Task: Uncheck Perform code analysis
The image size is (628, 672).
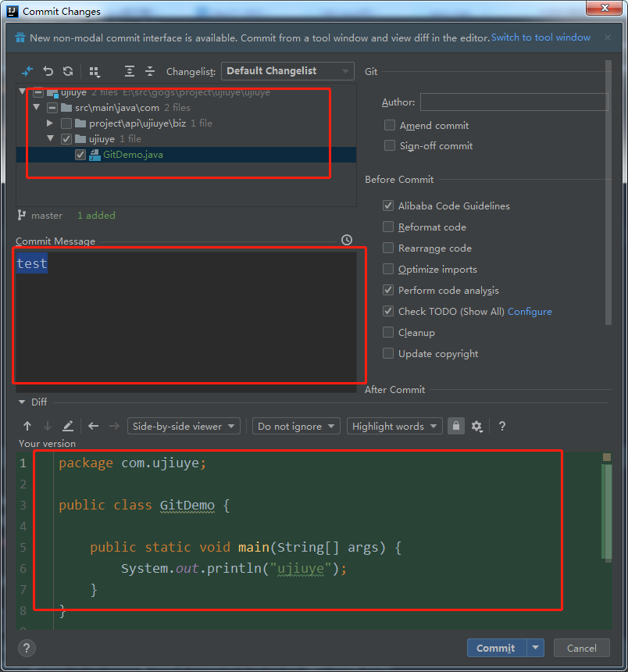Action: [388, 290]
